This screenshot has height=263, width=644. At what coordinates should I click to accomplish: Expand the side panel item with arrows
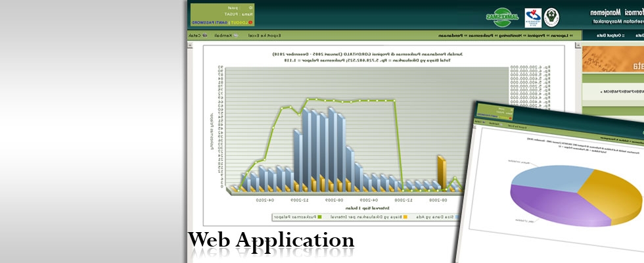(x=618, y=91)
